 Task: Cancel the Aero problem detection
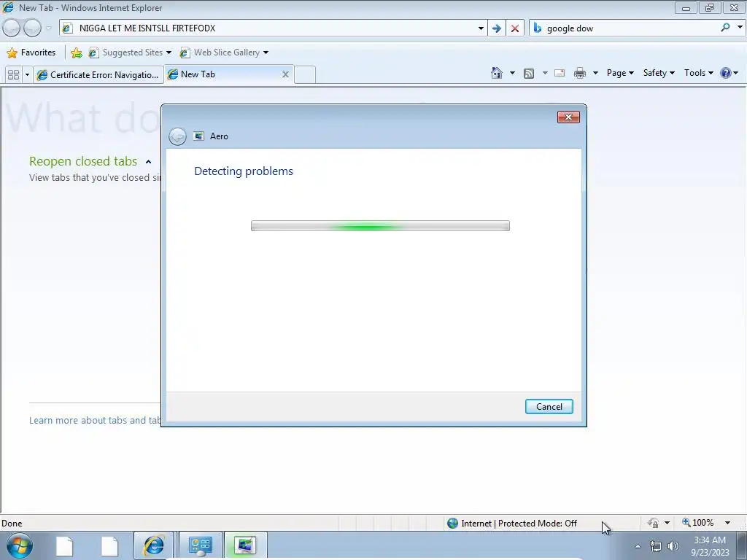[x=549, y=407]
